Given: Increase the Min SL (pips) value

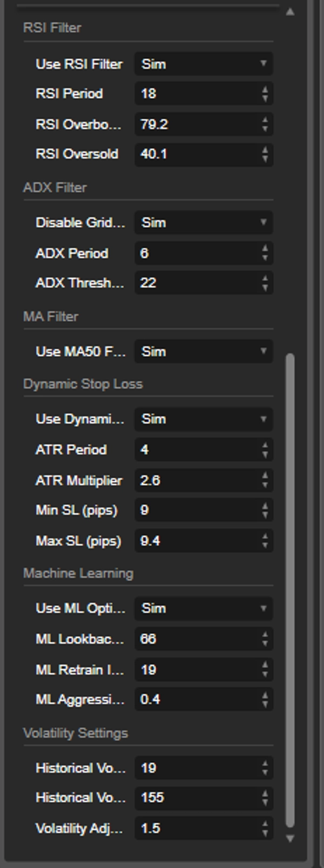Looking at the screenshot, I should point(265,506).
